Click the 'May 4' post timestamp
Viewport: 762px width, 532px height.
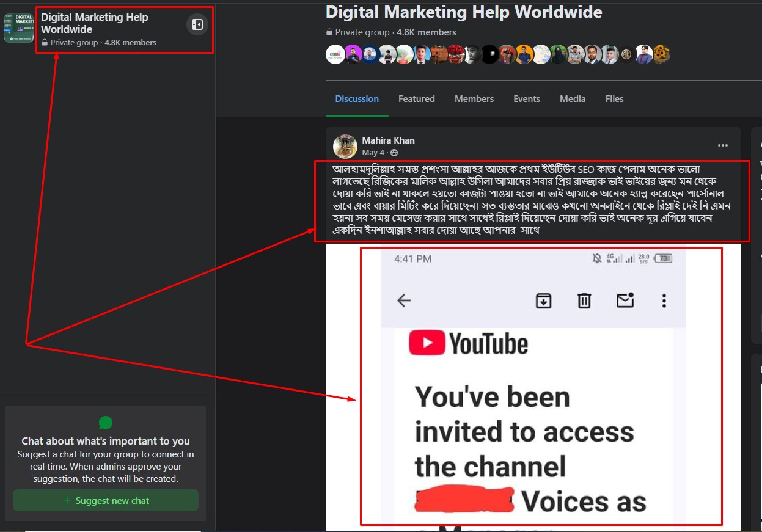click(x=374, y=153)
